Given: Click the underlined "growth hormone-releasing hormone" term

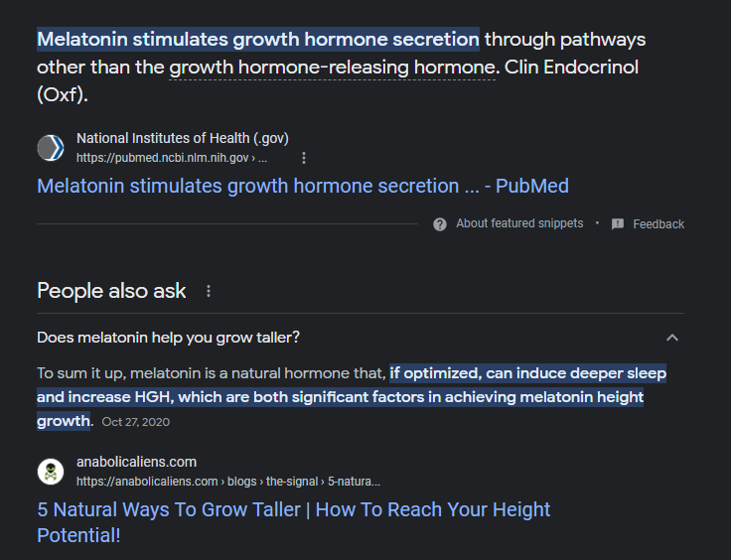Looking at the screenshot, I should tap(332, 69).
